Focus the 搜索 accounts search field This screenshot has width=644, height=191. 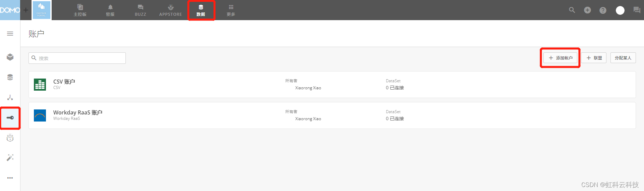coord(77,58)
